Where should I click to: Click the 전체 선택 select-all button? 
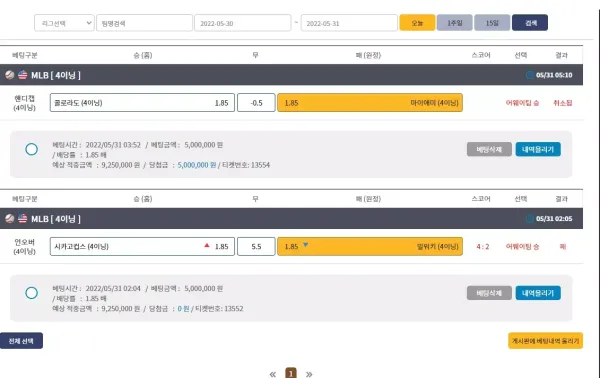[x=21, y=341]
